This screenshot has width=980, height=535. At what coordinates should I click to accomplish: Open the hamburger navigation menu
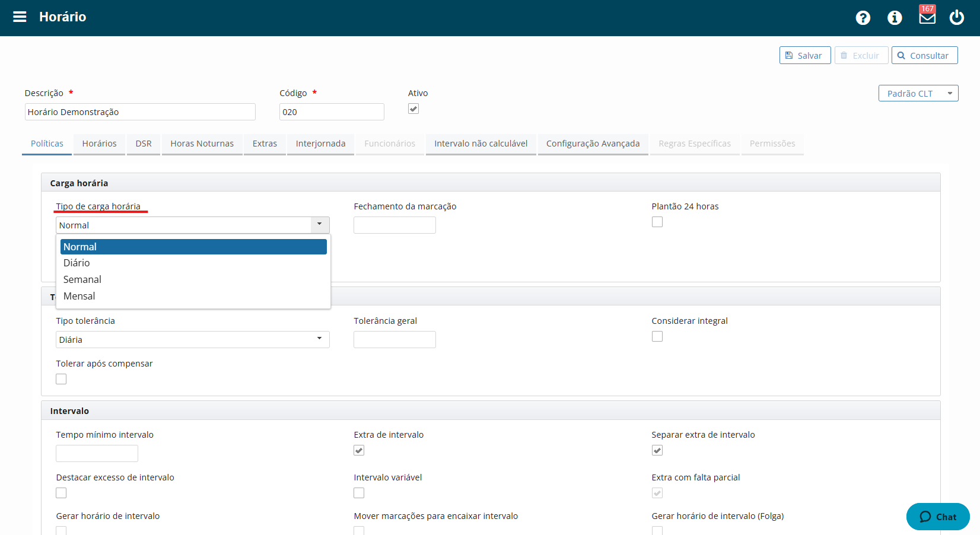tap(20, 17)
